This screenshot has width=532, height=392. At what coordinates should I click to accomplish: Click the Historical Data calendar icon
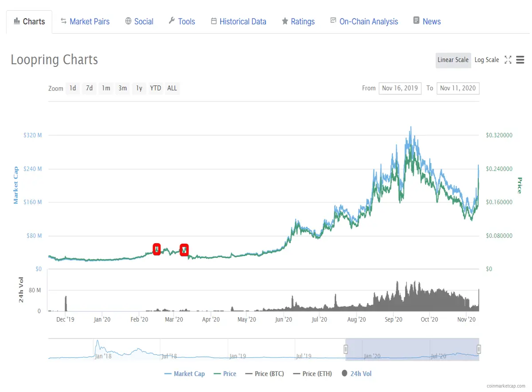pyautogui.click(x=214, y=21)
